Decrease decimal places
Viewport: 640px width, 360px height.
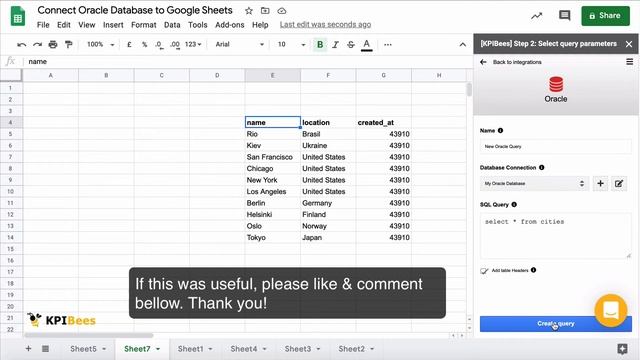pyautogui.click(x=159, y=44)
